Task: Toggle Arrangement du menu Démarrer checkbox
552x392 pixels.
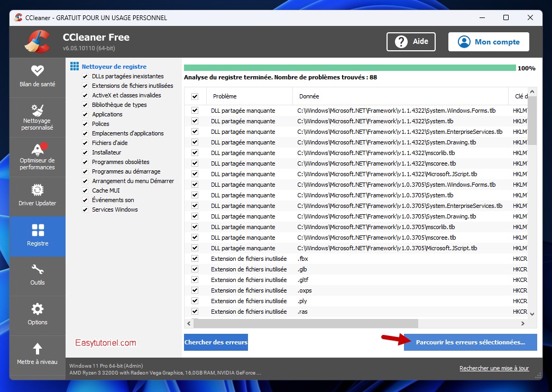Action: pyautogui.click(x=85, y=181)
